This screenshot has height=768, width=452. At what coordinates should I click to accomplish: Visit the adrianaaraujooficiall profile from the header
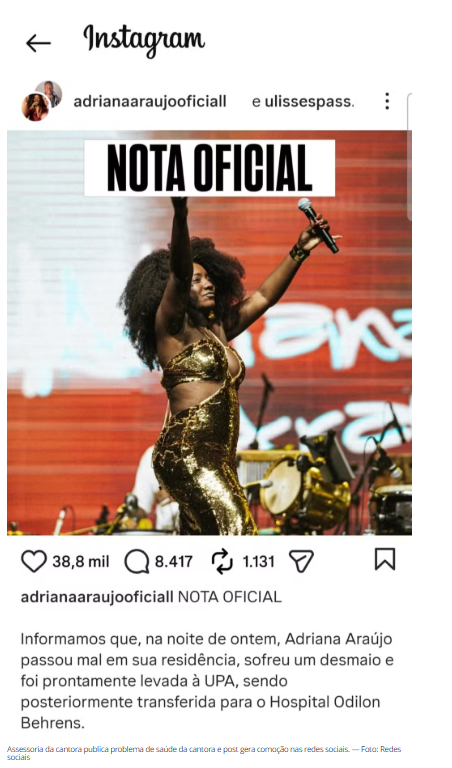click(150, 101)
